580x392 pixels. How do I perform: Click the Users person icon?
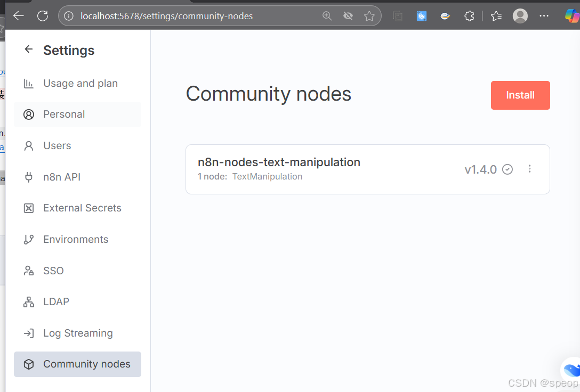[x=28, y=146]
